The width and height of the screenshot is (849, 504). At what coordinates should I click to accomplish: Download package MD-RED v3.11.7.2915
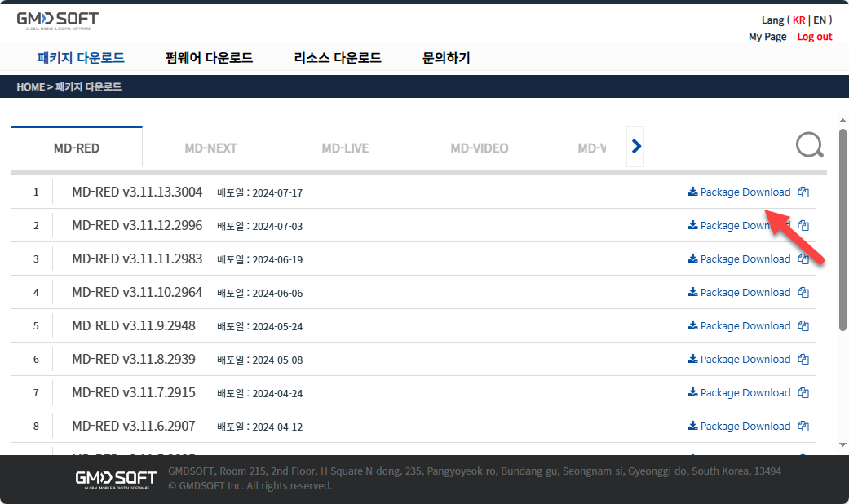(x=739, y=393)
